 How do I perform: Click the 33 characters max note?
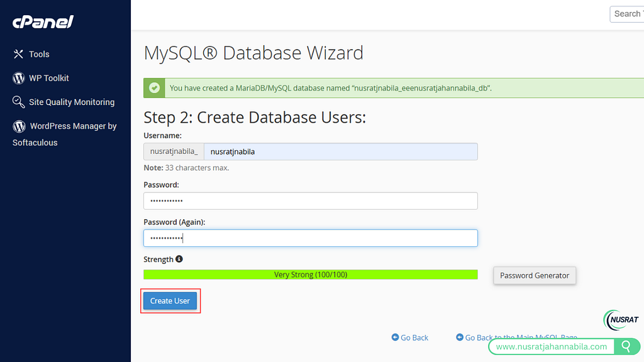[x=186, y=168]
